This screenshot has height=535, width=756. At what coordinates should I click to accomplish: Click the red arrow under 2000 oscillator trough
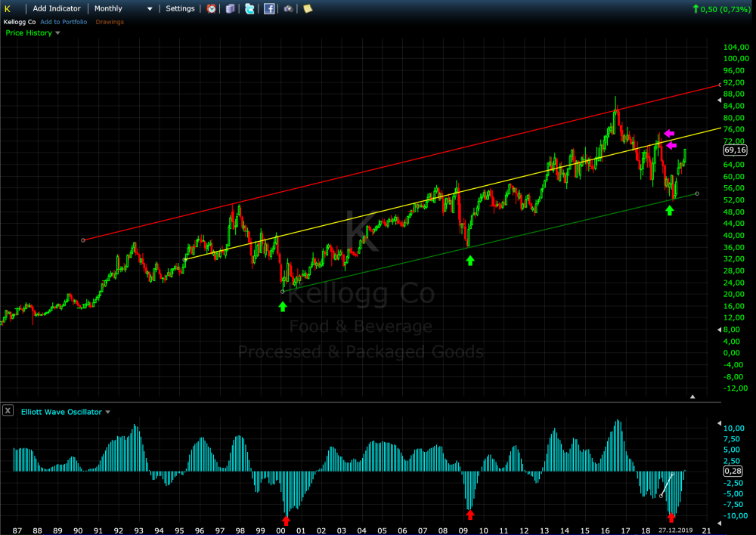286,520
